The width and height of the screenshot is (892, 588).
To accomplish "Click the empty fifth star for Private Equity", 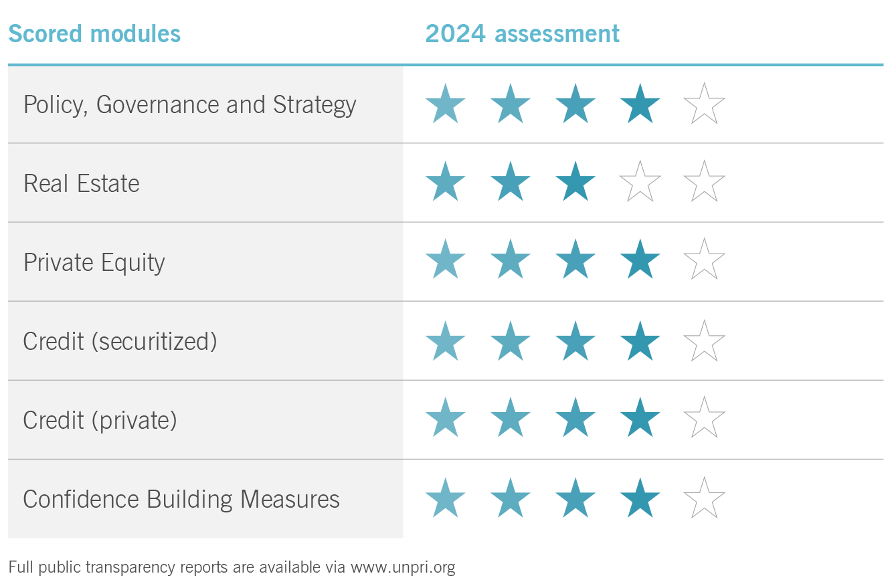I will [705, 260].
